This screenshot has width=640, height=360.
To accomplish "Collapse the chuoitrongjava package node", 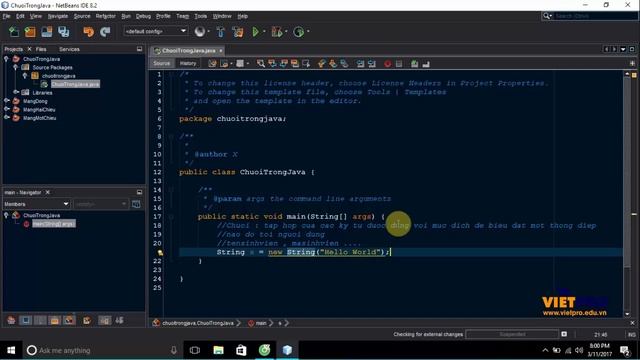I will pyautogui.click(x=25, y=76).
